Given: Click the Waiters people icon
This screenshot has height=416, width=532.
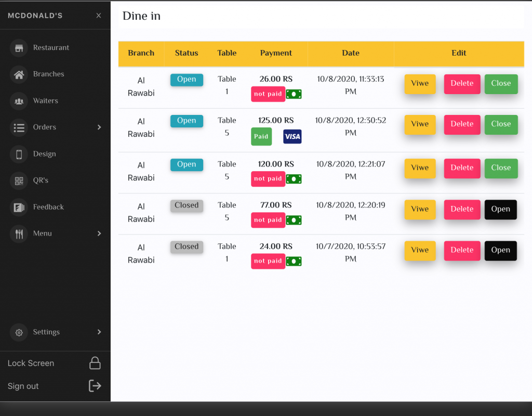Looking at the screenshot, I should point(19,101).
